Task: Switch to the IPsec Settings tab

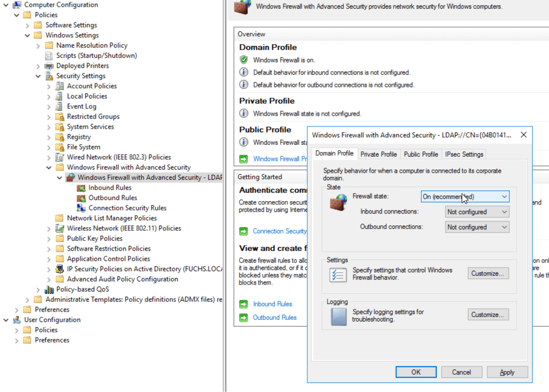Action: (x=464, y=154)
